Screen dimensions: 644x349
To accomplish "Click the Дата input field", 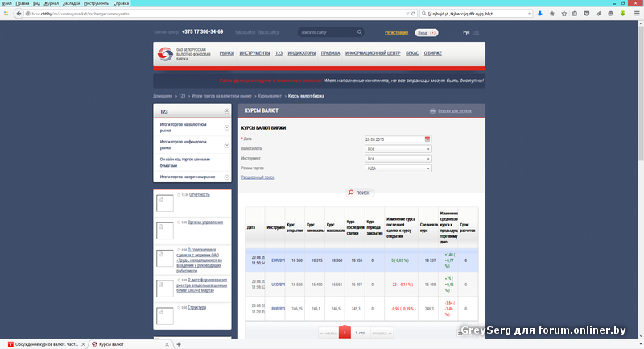I will [394, 139].
